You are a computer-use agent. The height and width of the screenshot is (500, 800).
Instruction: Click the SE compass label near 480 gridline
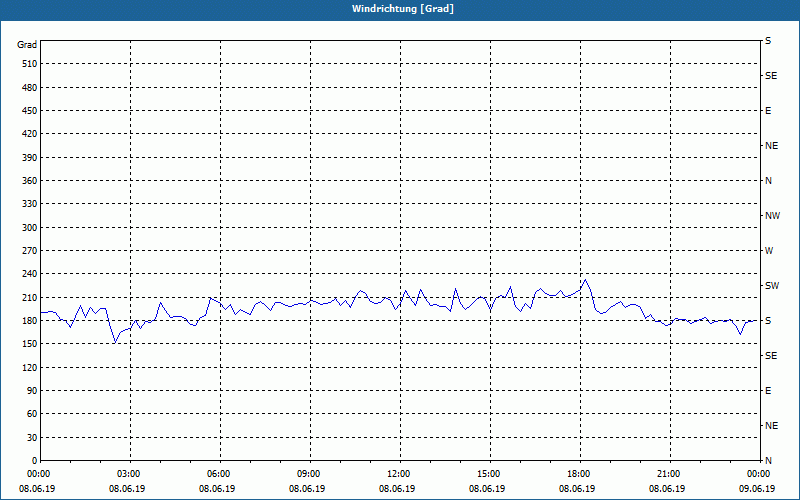click(x=771, y=76)
